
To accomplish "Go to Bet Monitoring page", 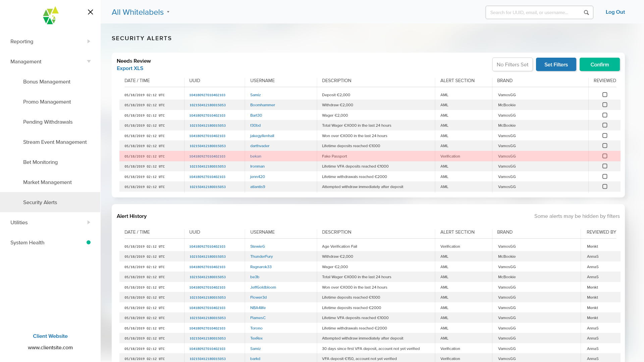I will pos(40,162).
